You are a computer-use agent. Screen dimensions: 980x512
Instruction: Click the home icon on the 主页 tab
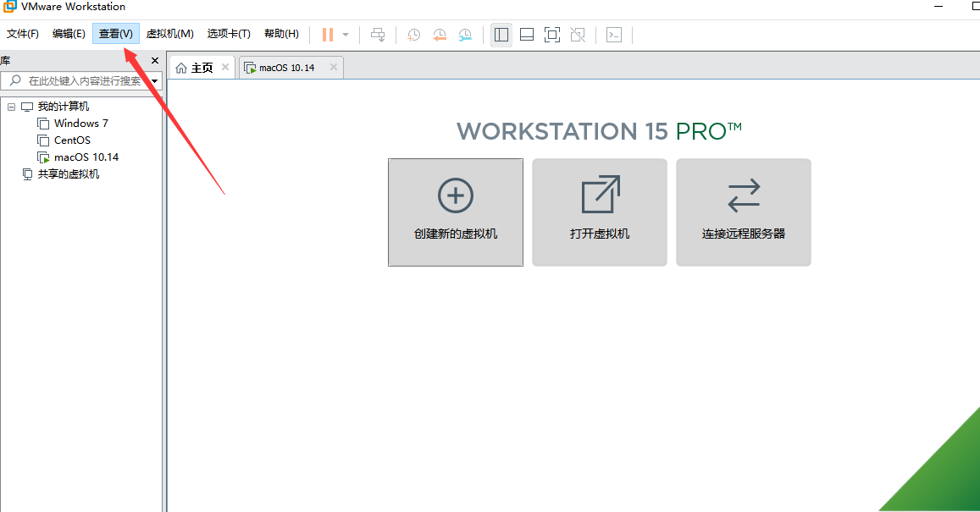click(181, 68)
